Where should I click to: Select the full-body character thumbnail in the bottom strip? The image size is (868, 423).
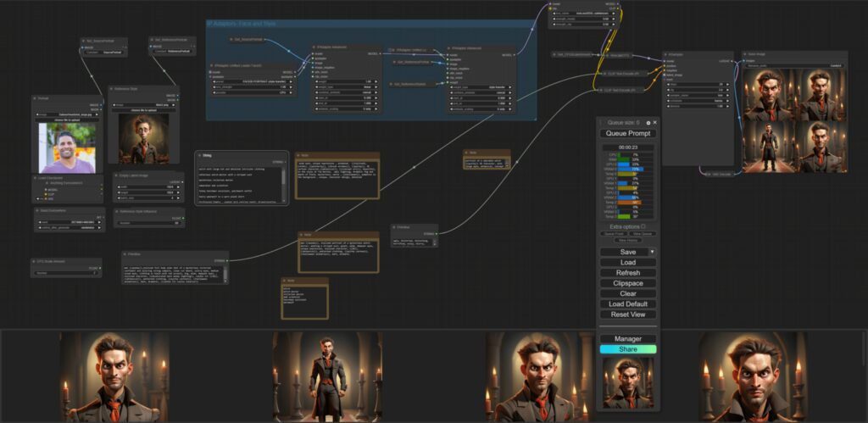(327, 376)
